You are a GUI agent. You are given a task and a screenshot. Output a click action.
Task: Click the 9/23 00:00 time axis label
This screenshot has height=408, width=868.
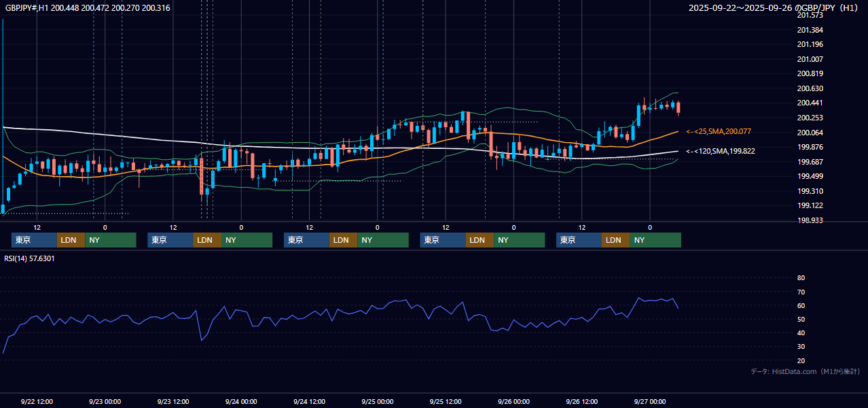(x=105, y=401)
